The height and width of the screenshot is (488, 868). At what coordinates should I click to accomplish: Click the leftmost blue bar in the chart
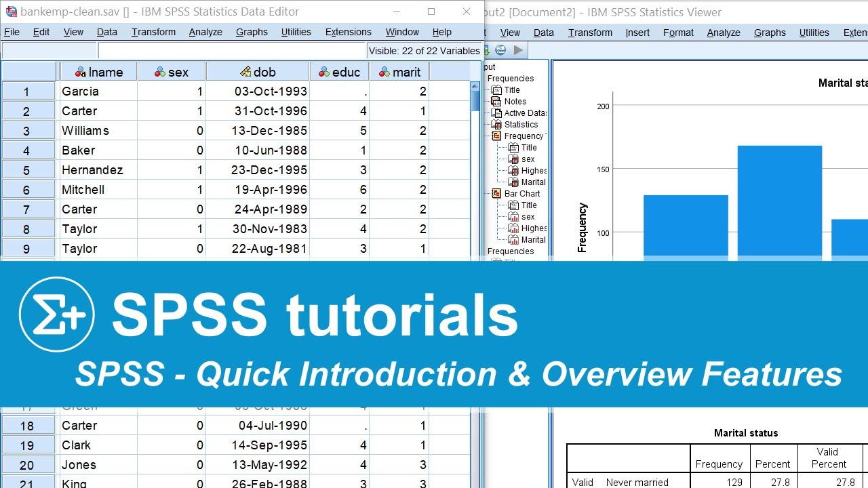coord(686,228)
